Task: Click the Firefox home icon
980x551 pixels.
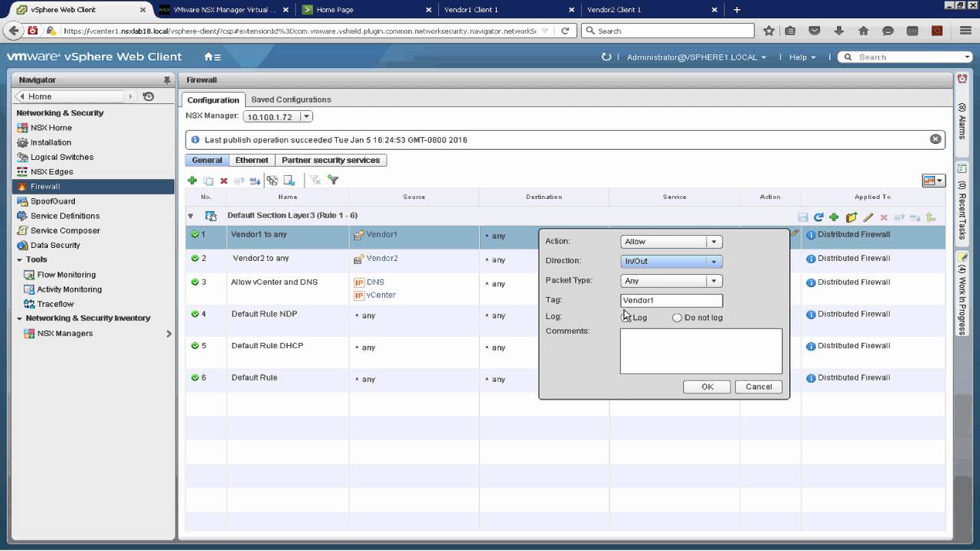Action: click(864, 31)
